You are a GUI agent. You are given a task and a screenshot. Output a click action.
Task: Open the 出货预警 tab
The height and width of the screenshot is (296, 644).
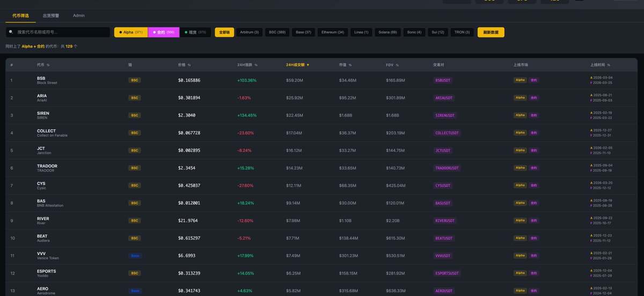click(51, 16)
